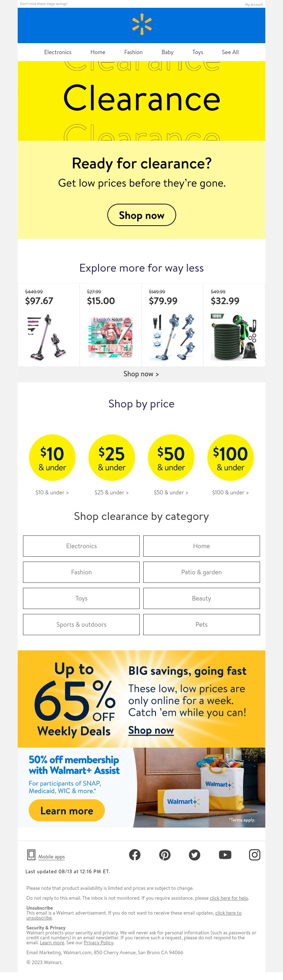Choose the Sports & outdoors category box
283x980 pixels.
81,624
